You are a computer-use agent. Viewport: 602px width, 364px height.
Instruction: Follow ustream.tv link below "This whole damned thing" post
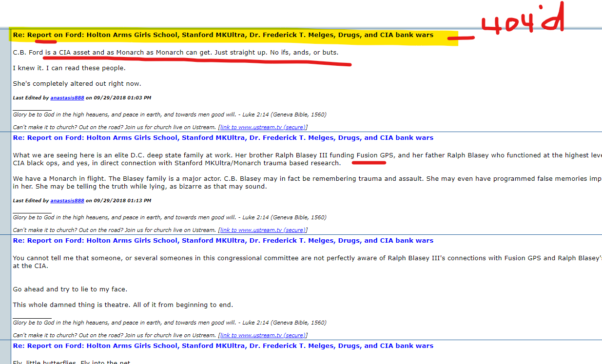click(x=263, y=335)
